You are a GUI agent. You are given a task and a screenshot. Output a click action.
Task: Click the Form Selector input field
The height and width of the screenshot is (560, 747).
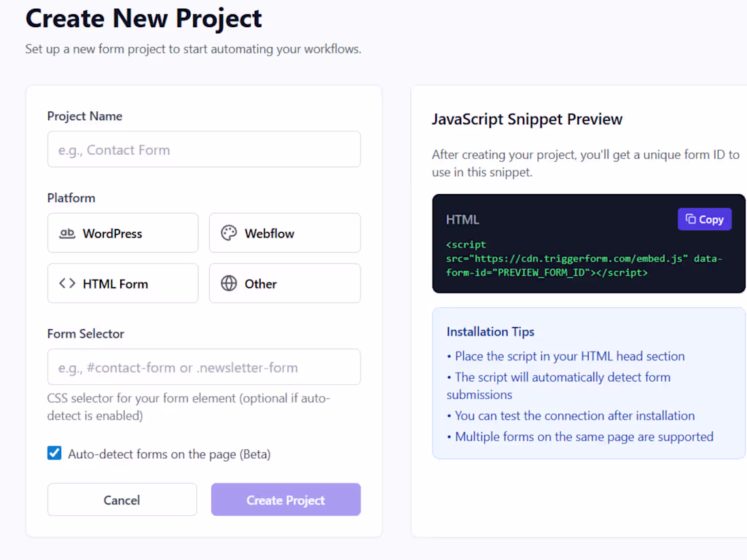pyautogui.click(x=204, y=367)
